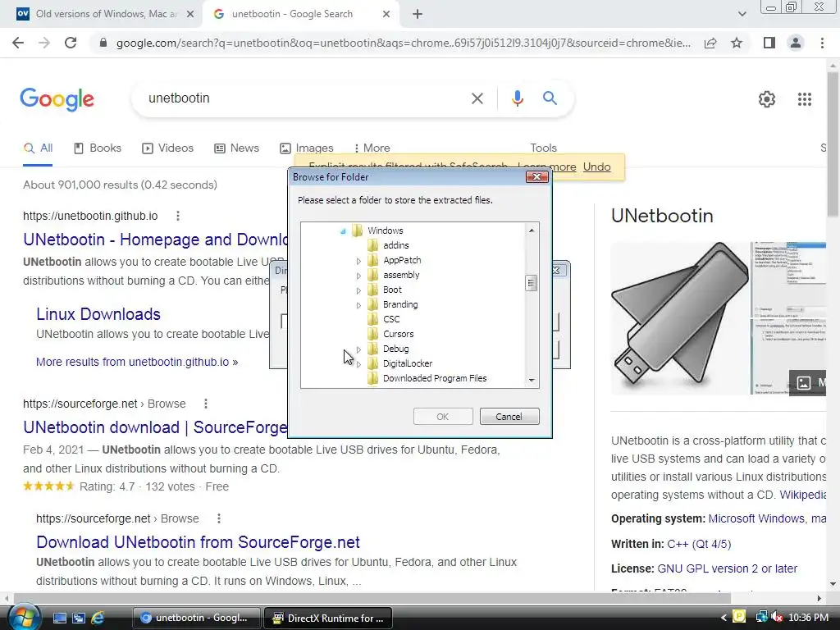
Task: Open options for first sourceforge.net result
Action: pyautogui.click(x=206, y=404)
